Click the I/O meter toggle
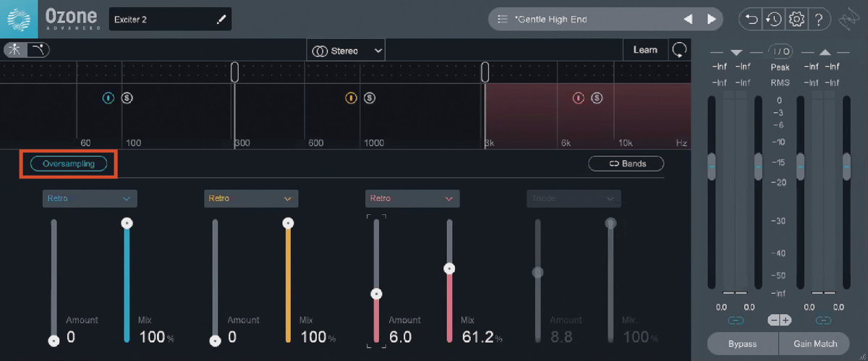 [x=780, y=52]
